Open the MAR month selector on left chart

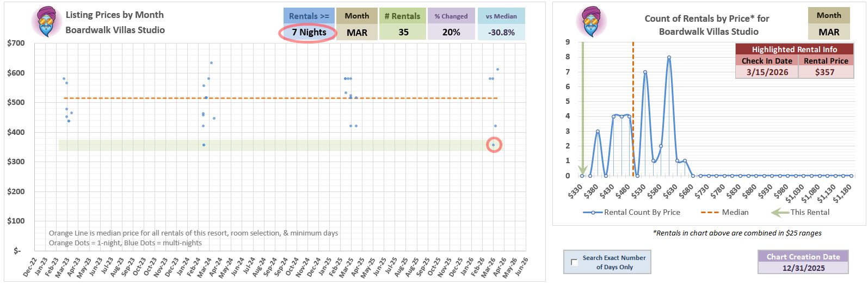point(356,33)
